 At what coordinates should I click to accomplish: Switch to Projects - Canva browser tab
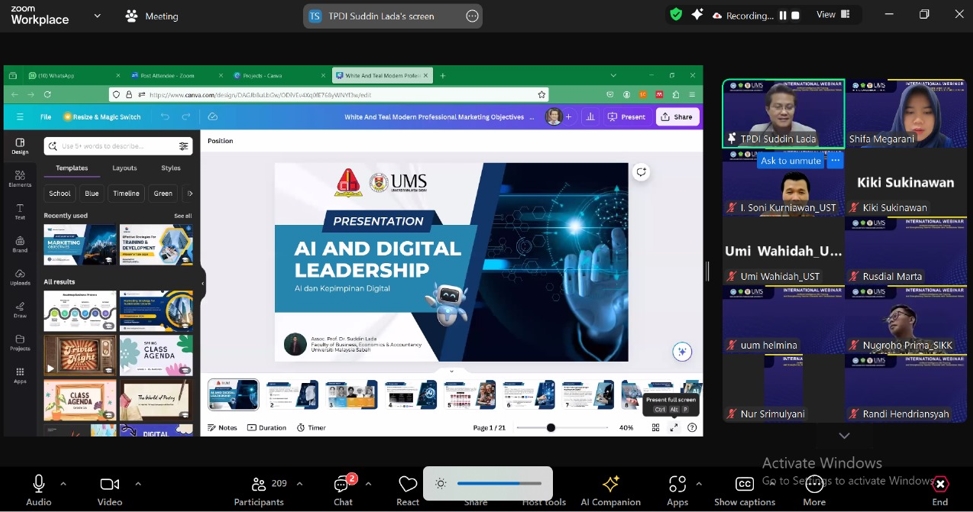coord(279,76)
